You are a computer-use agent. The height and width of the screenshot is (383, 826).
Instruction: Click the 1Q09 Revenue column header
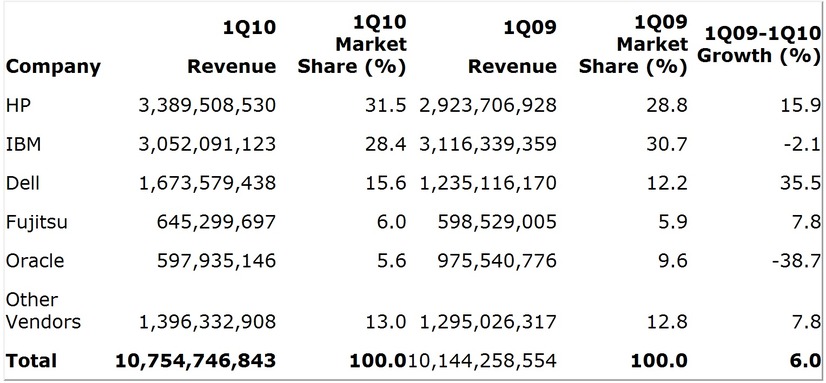(512, 47)
